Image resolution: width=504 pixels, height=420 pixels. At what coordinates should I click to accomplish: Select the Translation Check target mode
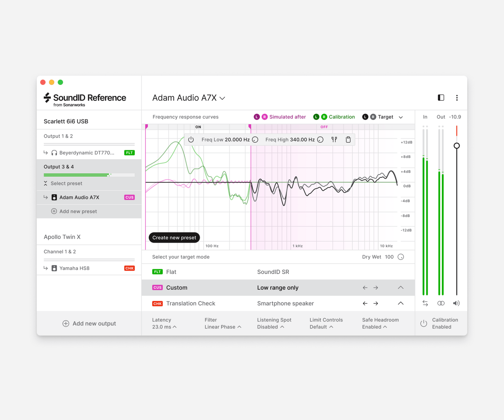click(190, 303)
